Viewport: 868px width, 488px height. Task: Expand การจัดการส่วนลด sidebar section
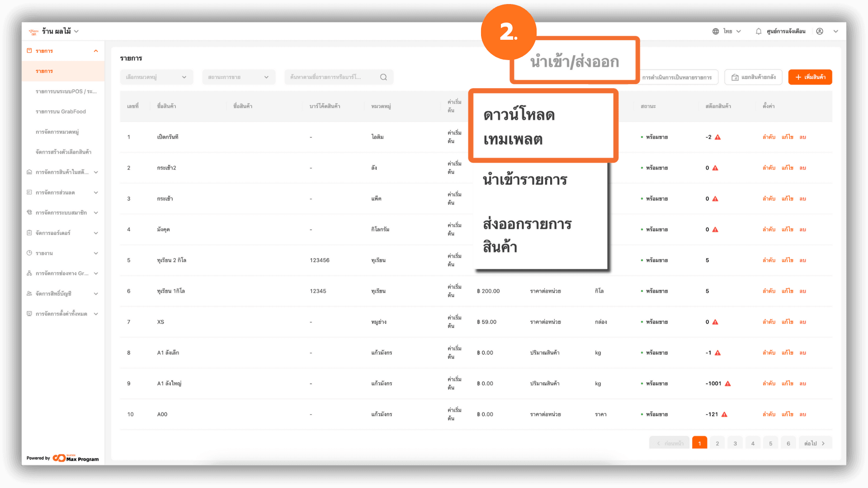96,192
